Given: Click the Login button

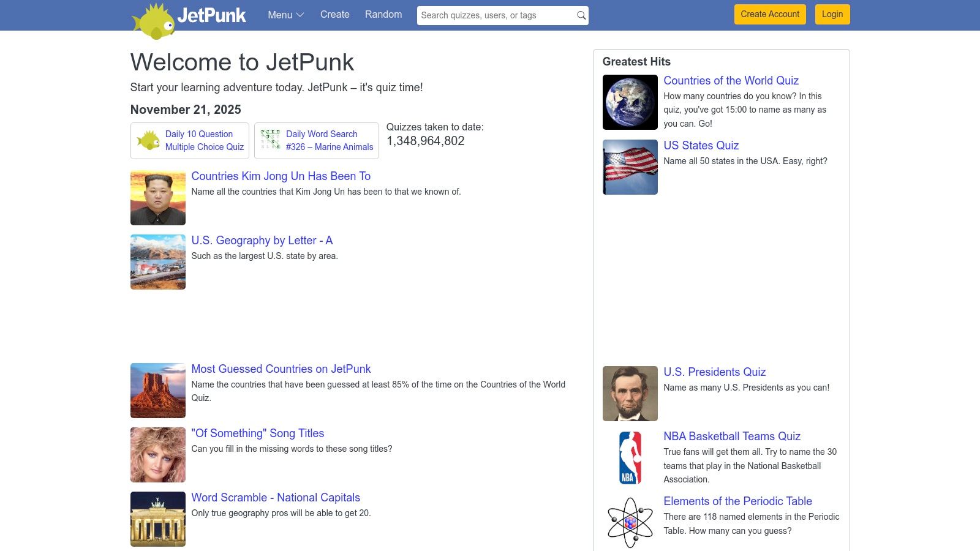Looking at the screenshot, I should (x=832, y=14).
